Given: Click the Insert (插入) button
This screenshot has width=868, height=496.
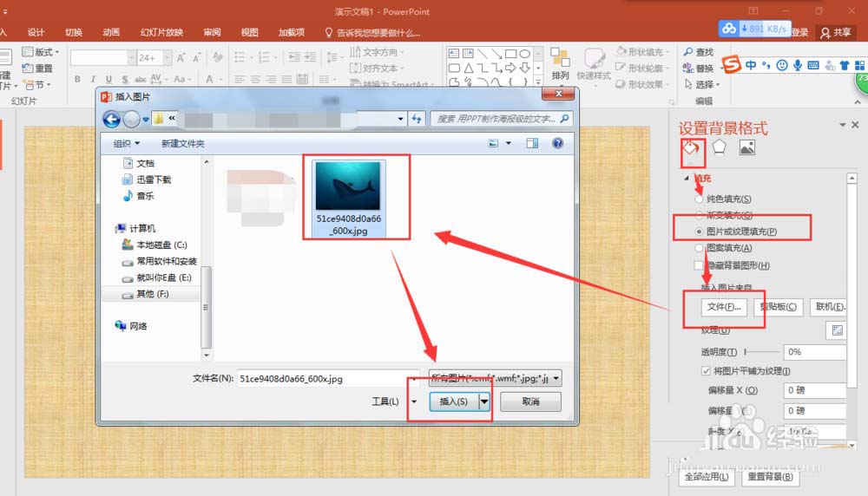Looking at the screenshot, I should coord(454,401).
